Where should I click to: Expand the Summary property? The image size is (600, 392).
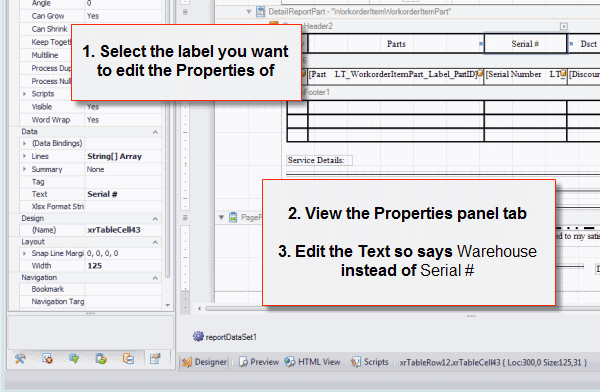click(x=24, y=169)
